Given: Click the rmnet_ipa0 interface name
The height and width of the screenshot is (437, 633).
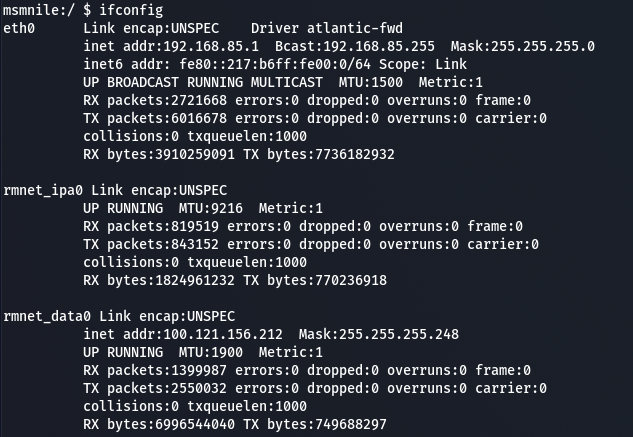Looking at the screenshot, I should coord(43,191).
